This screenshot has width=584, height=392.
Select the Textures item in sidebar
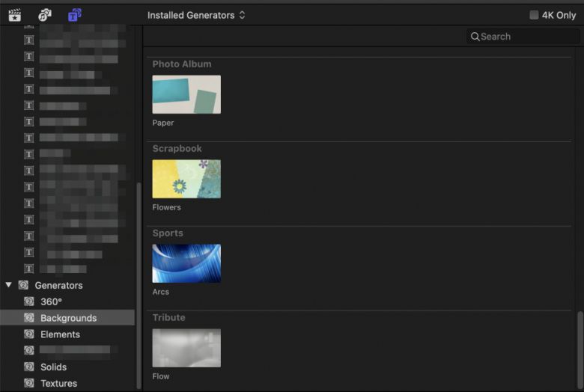[58, 384]
